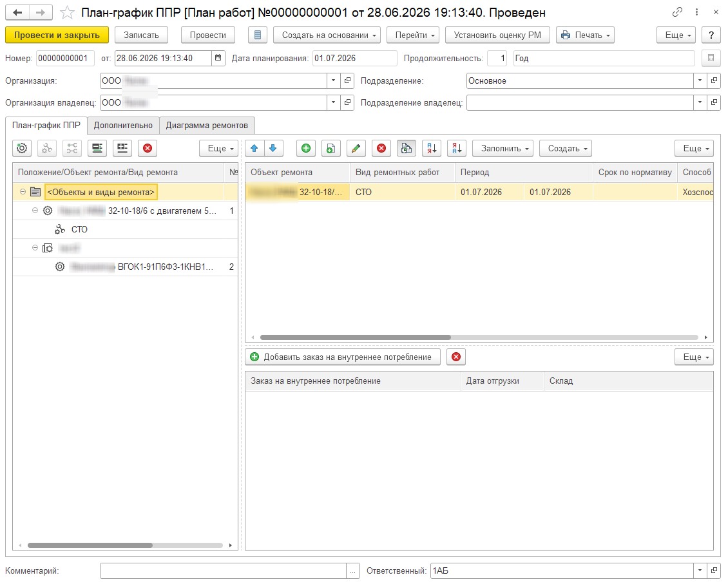728x584 pixels.
Task: Go back with the left arrow
Action: pyautogui.click(x=17, y=12)
